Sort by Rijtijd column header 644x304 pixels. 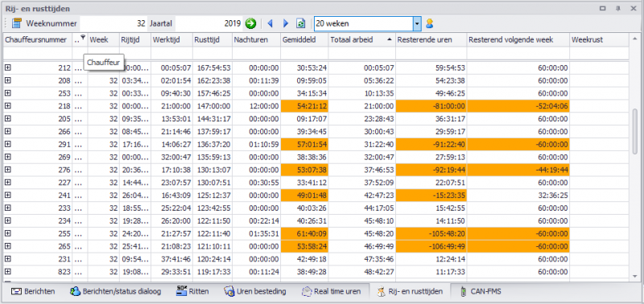135,39
